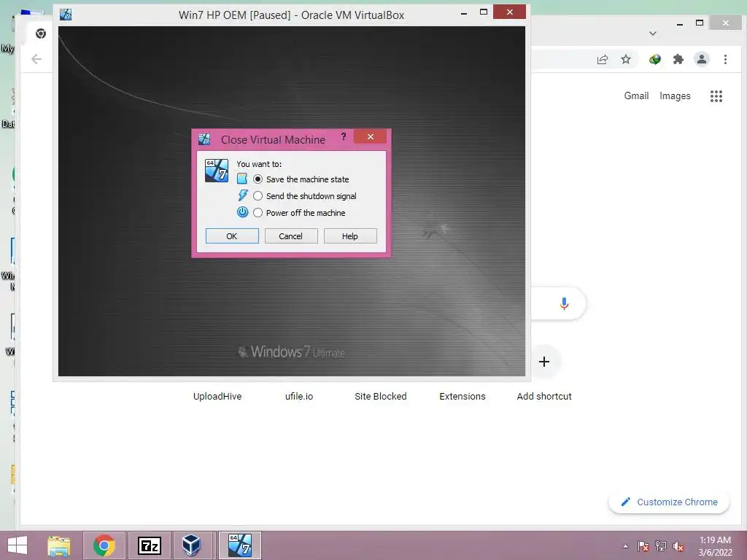Click the blue power off icon
747x560 pixels.
click(x=242, y=212)
